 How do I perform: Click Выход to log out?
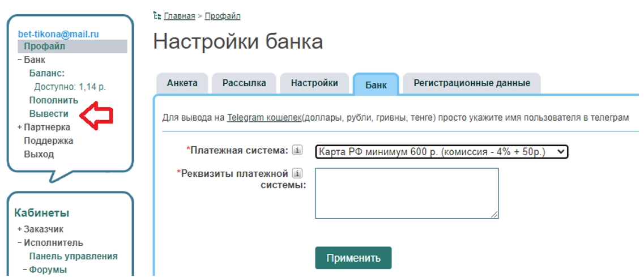pos(39,155)
